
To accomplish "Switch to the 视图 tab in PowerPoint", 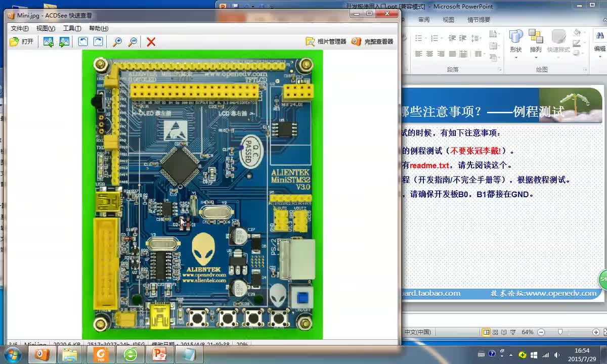I will [x=449, y=20].
